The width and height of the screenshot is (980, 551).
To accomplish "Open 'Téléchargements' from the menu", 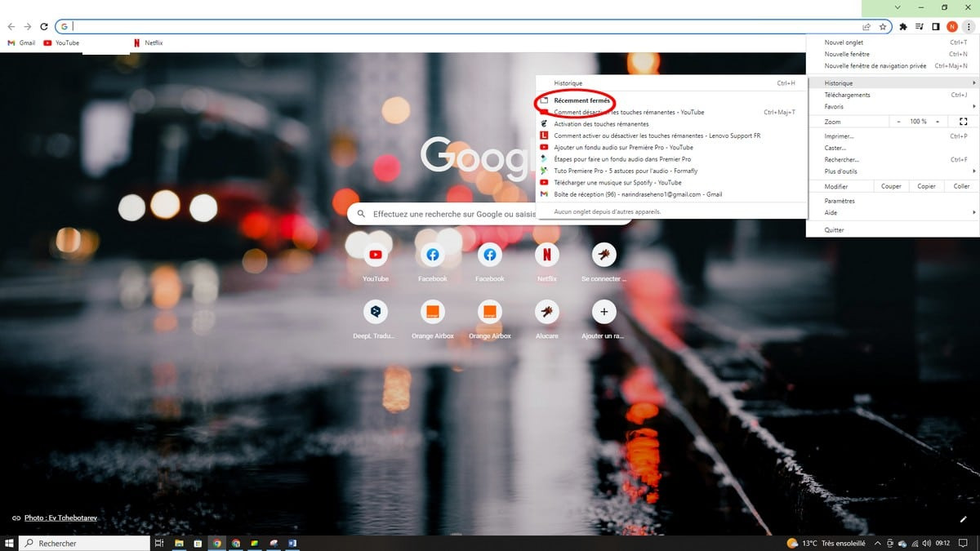I will pyautogui.click(x=893, y=95).
